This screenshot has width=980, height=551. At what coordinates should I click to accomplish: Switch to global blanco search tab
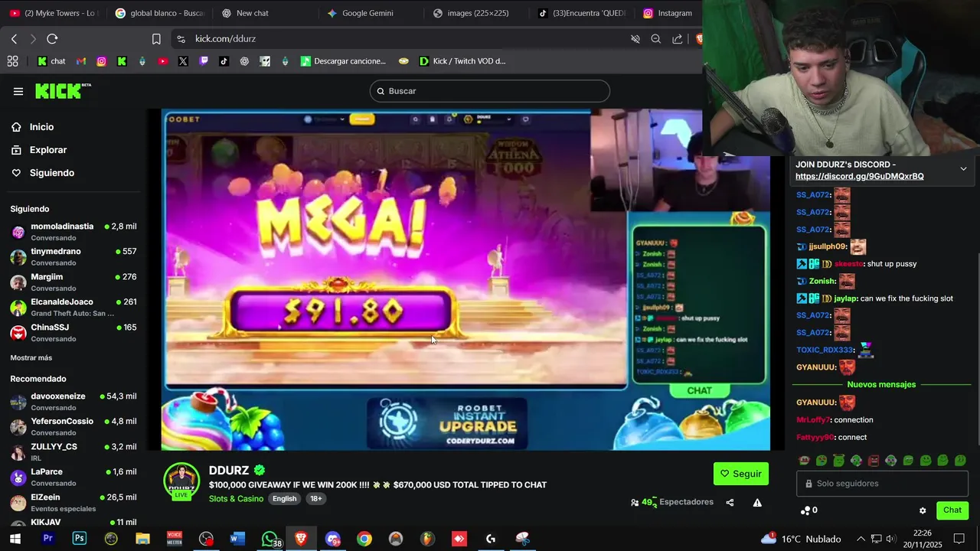coord(160,13)
